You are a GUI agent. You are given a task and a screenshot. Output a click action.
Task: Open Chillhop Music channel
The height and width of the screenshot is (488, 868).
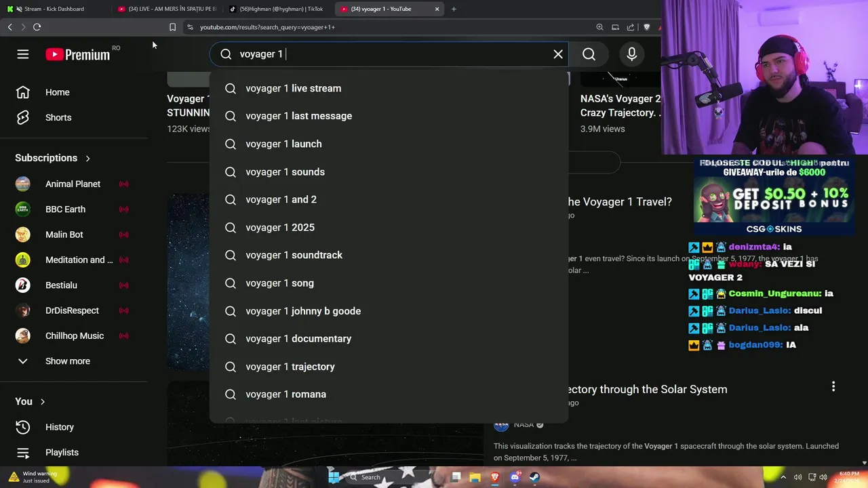click(75, 335)
